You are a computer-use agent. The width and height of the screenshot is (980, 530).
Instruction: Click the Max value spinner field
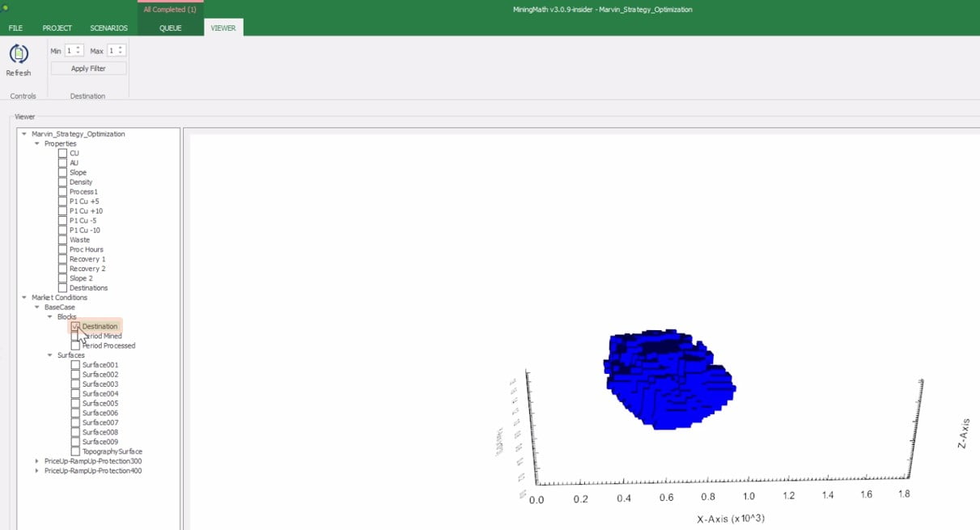click(x=112, y=50)
